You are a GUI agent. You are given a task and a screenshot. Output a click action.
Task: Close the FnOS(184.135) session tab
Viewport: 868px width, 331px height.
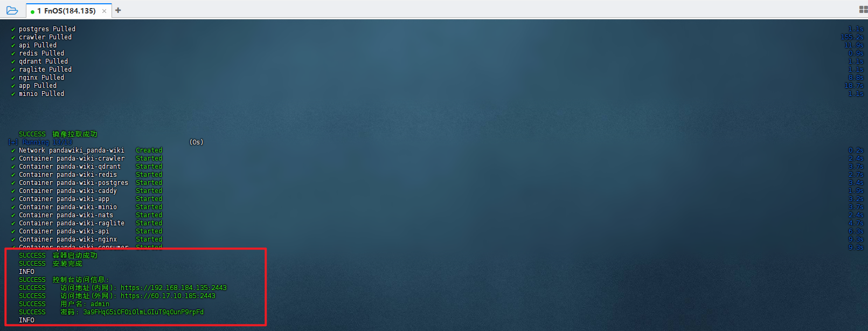tap(104, 11)
